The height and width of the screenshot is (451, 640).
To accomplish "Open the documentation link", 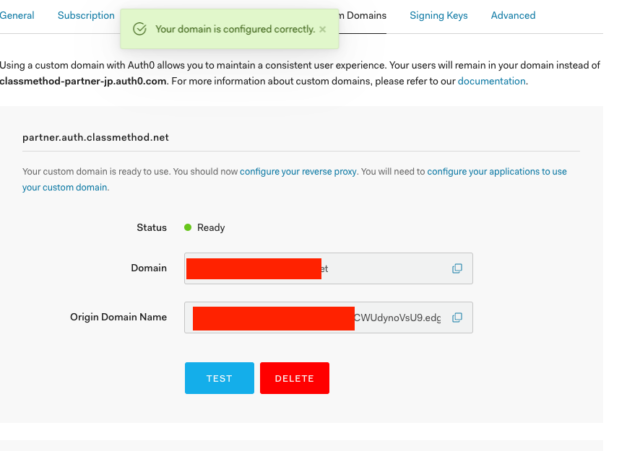I will coord(491,81).
